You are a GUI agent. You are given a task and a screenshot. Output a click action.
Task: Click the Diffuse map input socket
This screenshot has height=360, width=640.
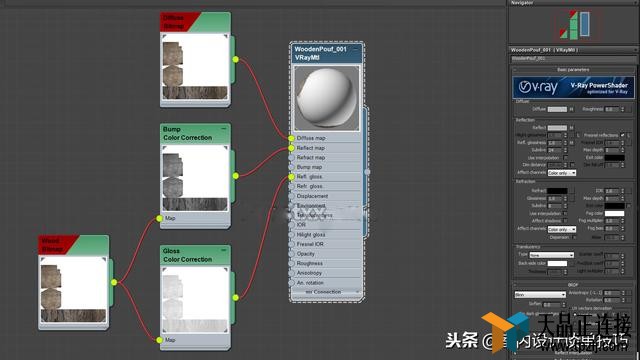click(x=291, y=138)
